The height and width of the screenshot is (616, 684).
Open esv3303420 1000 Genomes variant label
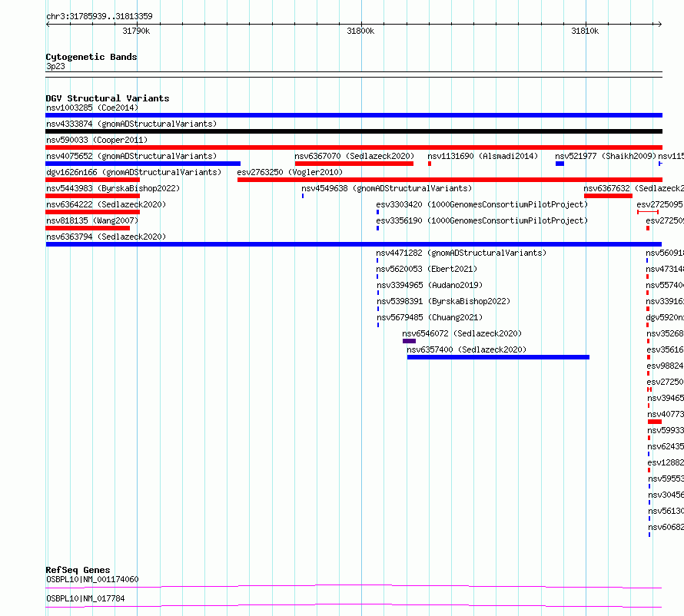(482, 204)
